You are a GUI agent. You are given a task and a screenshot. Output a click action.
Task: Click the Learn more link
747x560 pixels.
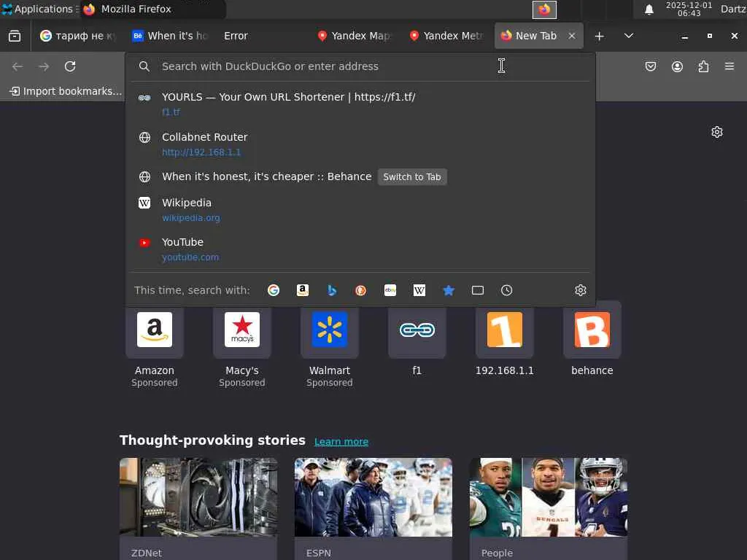point(341,441)
